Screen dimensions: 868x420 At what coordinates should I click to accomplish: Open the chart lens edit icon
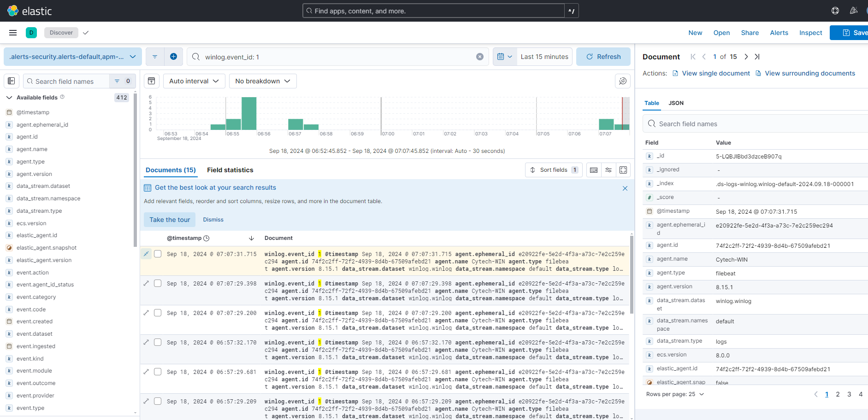623,81
